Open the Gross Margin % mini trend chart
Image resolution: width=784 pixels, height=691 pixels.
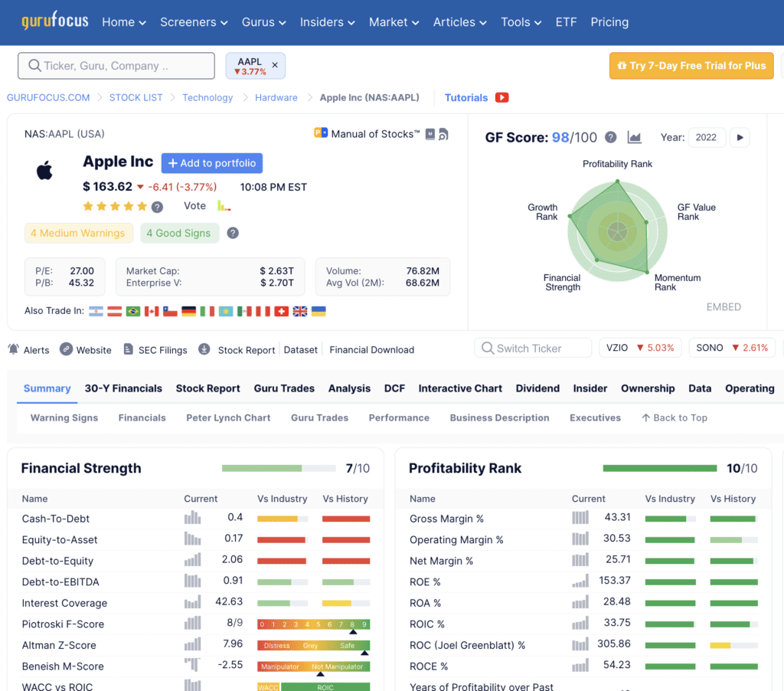[x=580, y=517]
